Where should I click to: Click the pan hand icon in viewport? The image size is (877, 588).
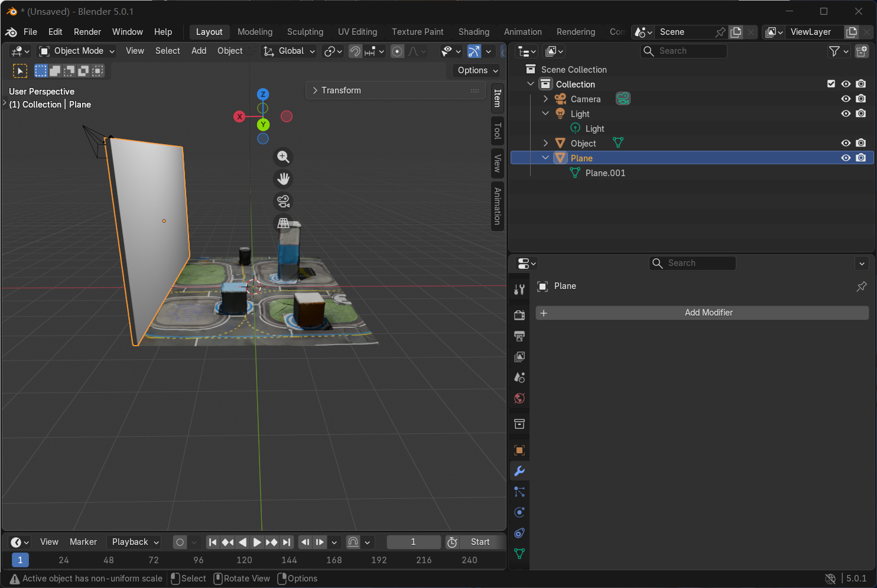point(283,179)
